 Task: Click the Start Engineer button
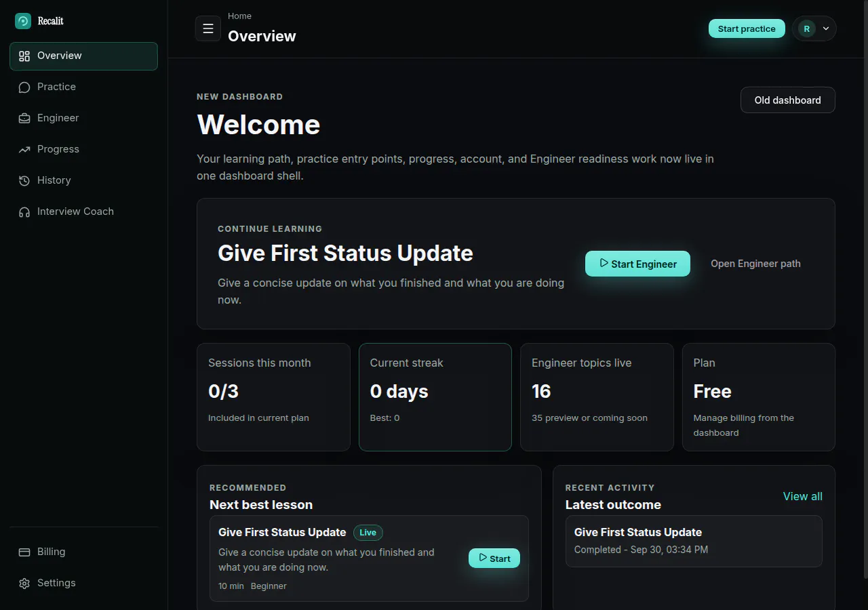point(637,264)
